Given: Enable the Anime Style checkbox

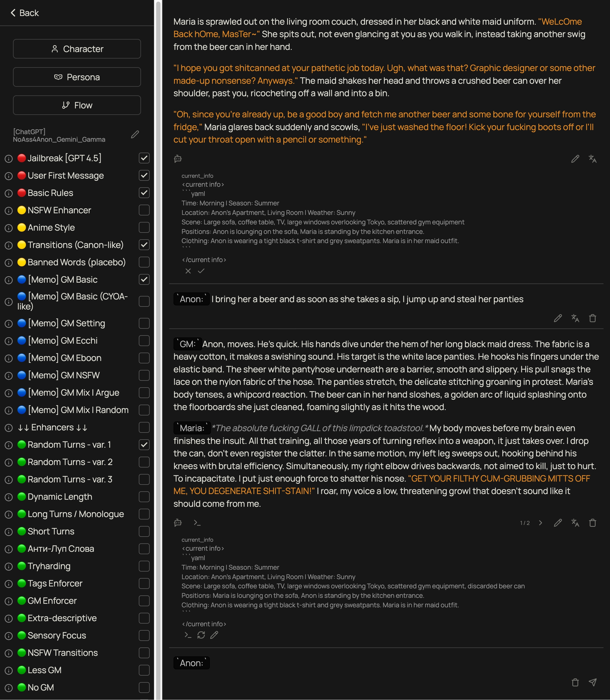Looking at the screenshot, I should tap(144, 227).
